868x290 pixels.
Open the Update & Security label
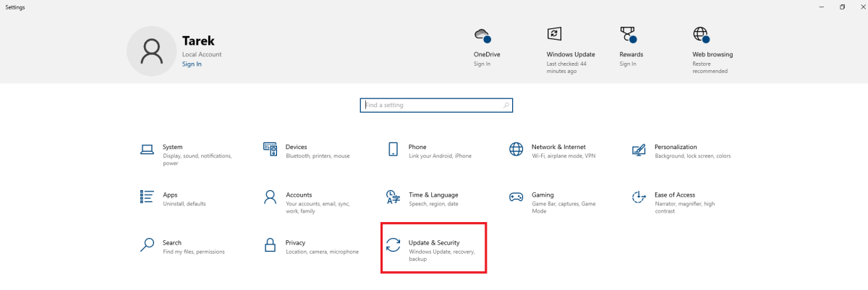click(x=434, y=243)
